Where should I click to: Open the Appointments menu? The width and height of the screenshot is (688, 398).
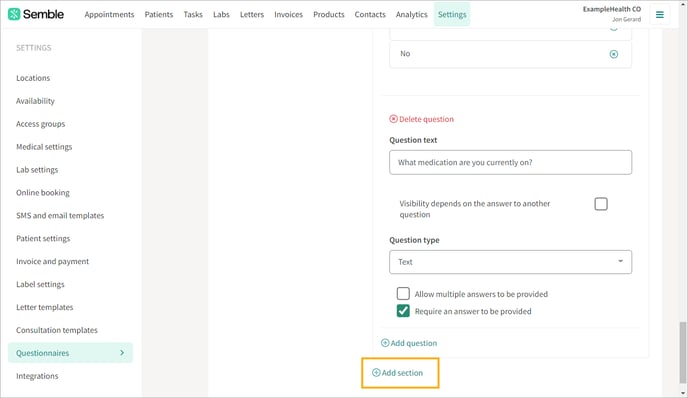109,14
